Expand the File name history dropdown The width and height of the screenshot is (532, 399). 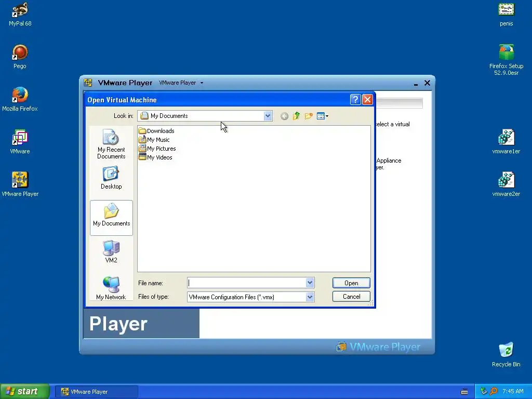[x=310, y=283]
